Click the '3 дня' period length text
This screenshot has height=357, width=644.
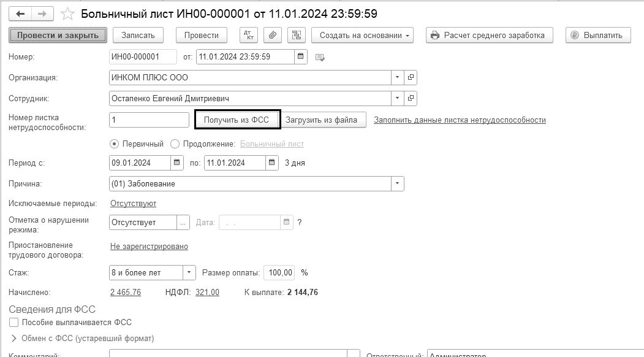click(295, 163)
